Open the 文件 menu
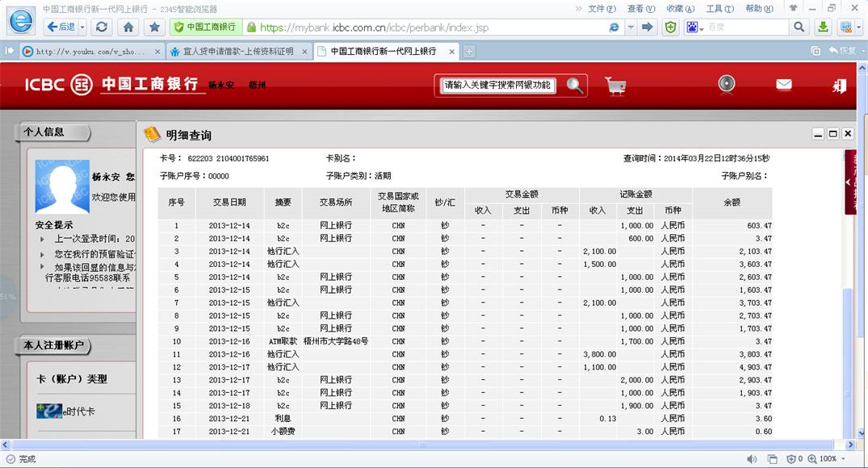 point(597,8)
